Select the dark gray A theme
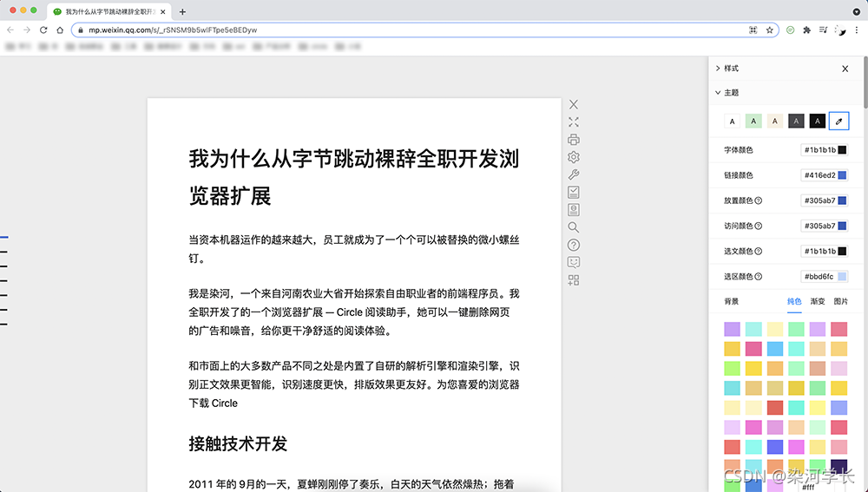This screenshot has height=492, width=868. tap(796, 121)
